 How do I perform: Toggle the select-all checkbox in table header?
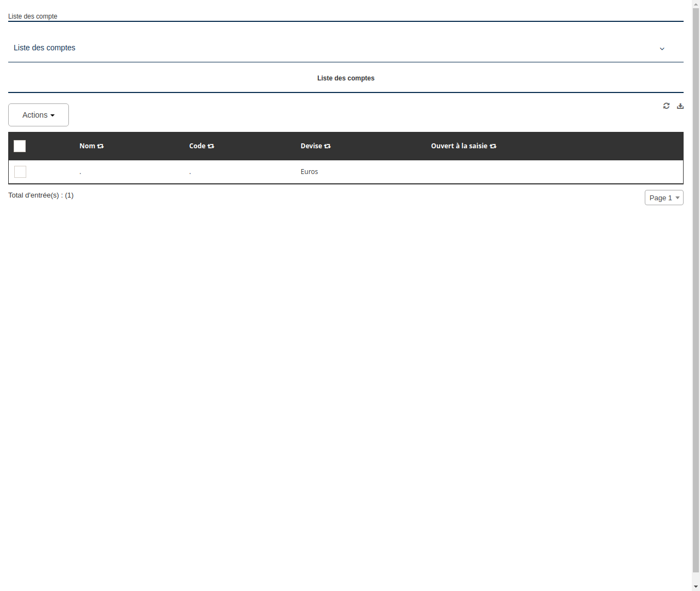click(20, 146)
